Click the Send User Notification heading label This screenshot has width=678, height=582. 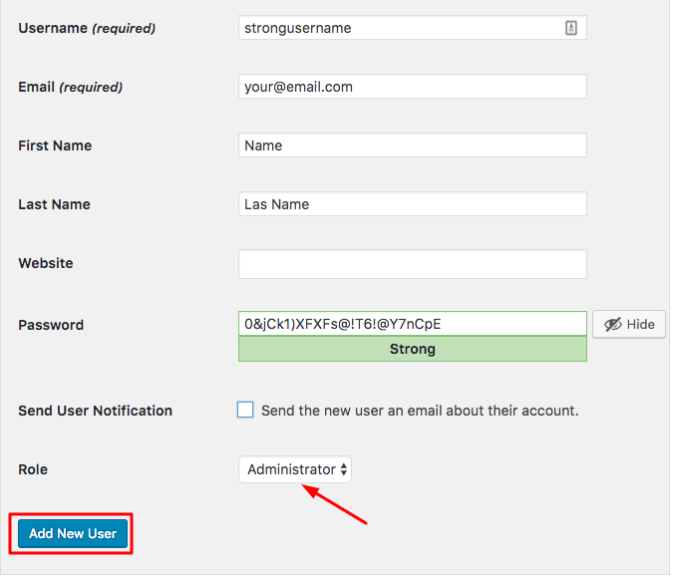coord(95,411)
